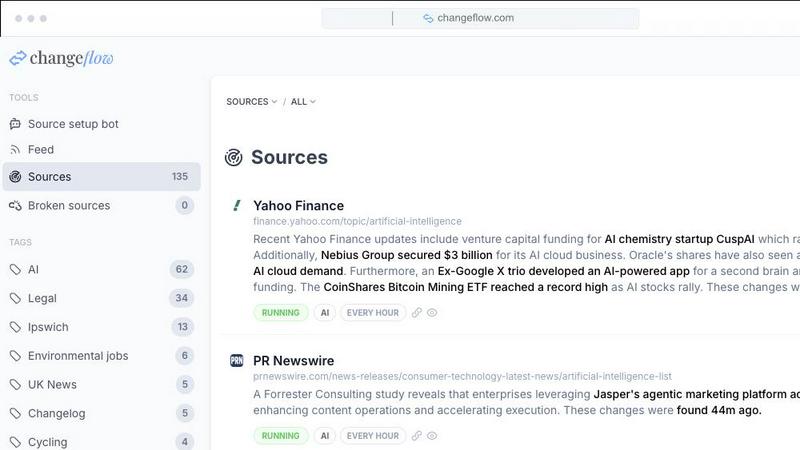Click the Ipswich tag count 13
This screenshot has height=450, width=800.
183,327
